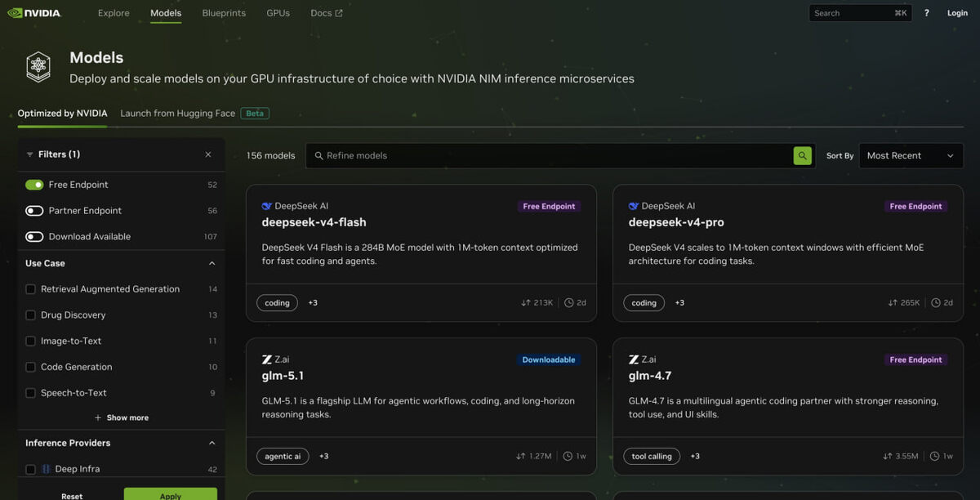This screenshot has height=500, width=980.
Task: Open the Blueprints nav item
Action: click(224, 13)
